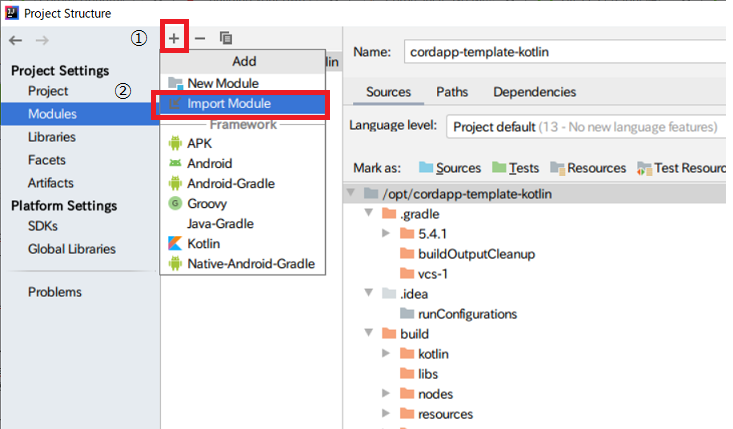This screenshot has width=733, height=429.
Task: Mark as Sources button
Action: point(450,168)
